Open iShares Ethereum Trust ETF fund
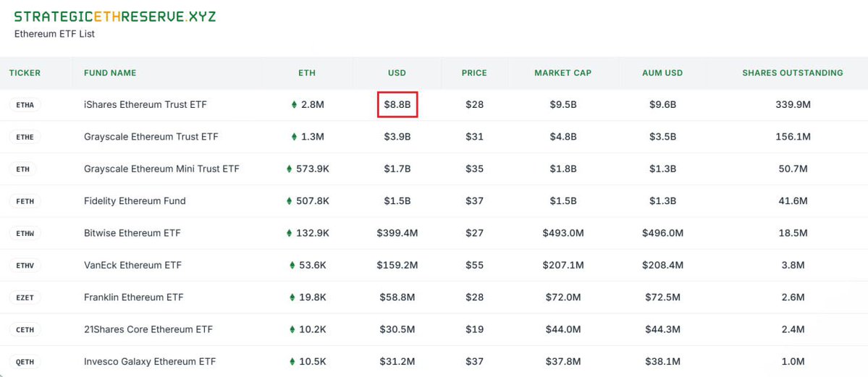The width and height of the screenshot is (868, 377). (x=145, y=105)
